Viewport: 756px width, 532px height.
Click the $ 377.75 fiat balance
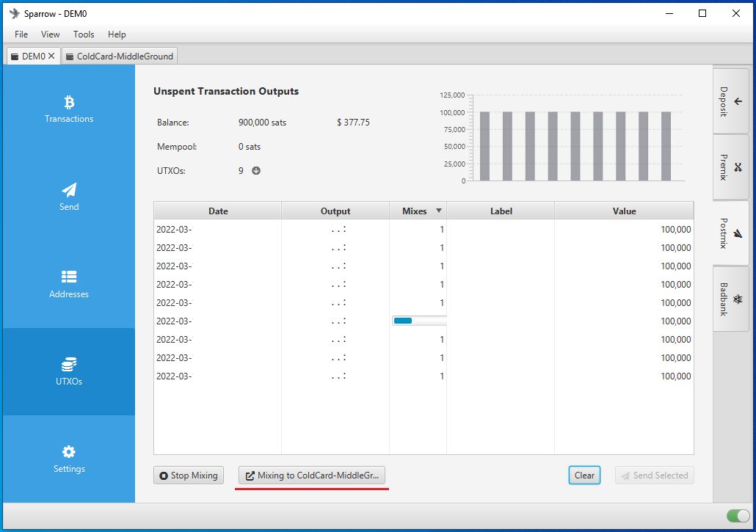coord(353,123)
